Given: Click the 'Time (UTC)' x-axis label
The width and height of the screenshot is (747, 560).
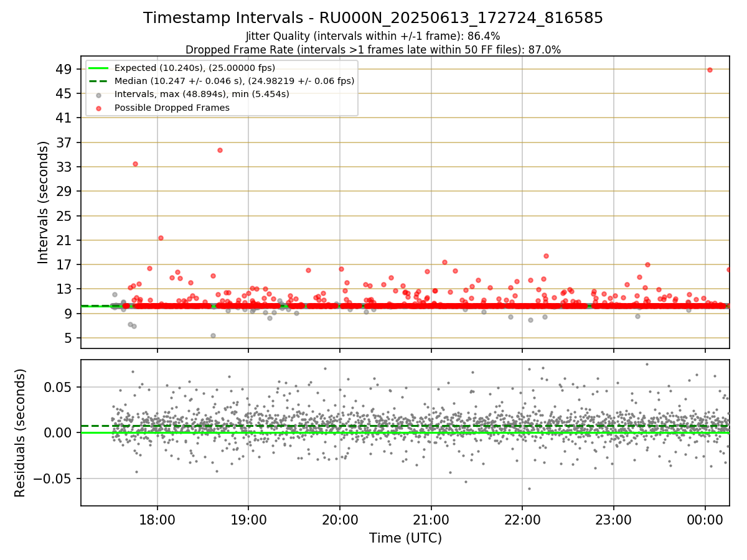Looking at the screenshot, I should click(x=405, y=538).
